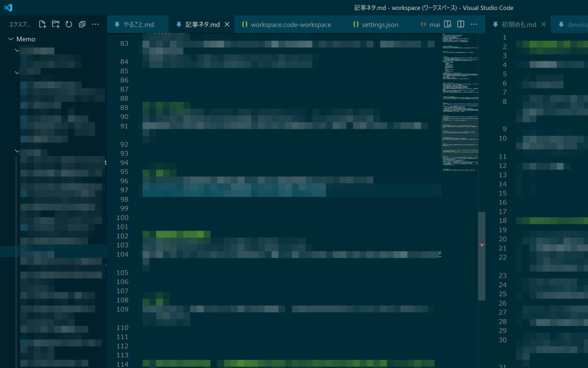This screenshot has width=588, height=368.
Task: Open the やること.md tab
Action: (x=138, y=24)
